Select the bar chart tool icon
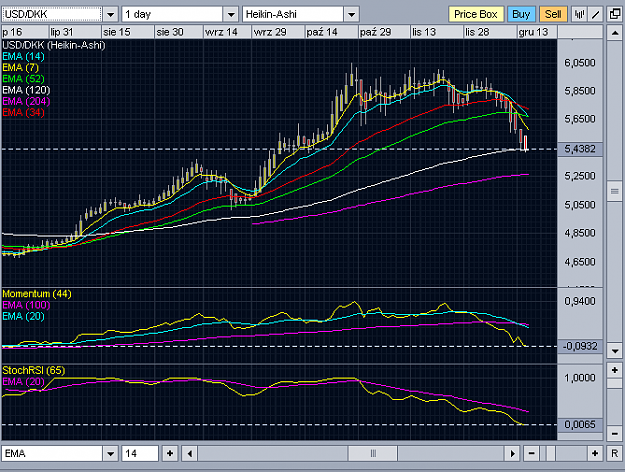Viewport: 625px width, 472px height. (579, 15)
